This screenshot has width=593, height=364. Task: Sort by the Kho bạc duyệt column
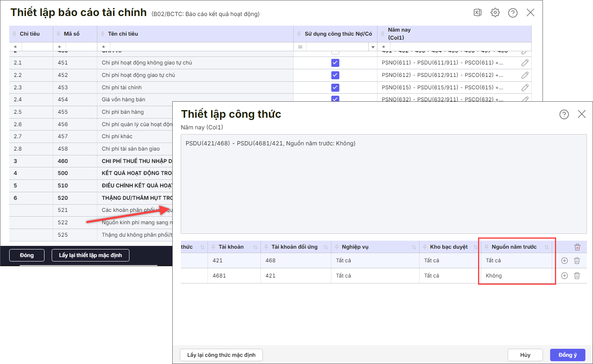pyautogui.click(x=476, y=247)
